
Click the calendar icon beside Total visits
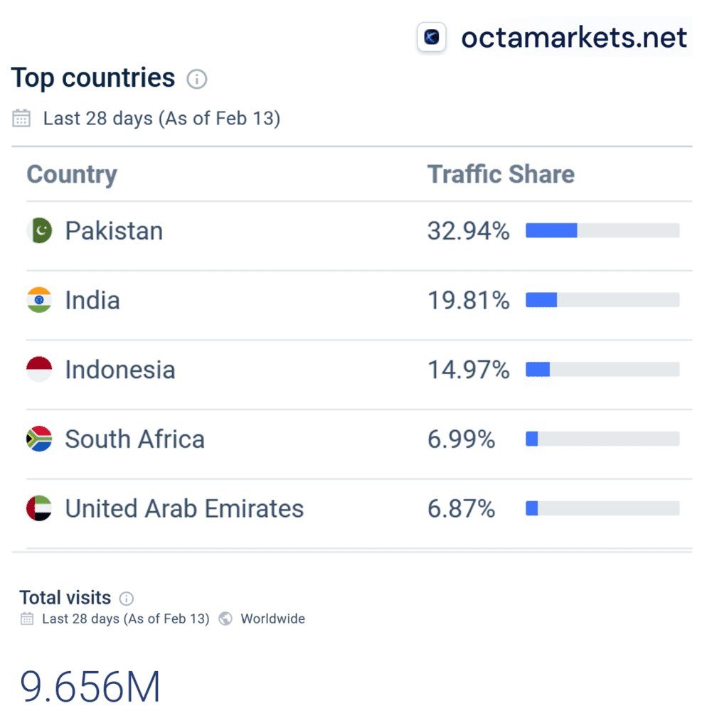(x=26, y=619)
